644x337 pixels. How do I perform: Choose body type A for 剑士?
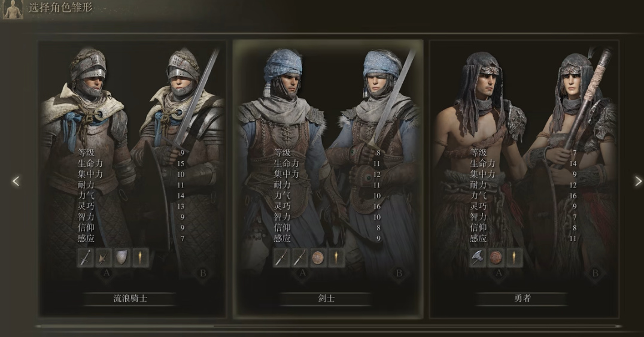pyautogui.click(x=303, y=273)
